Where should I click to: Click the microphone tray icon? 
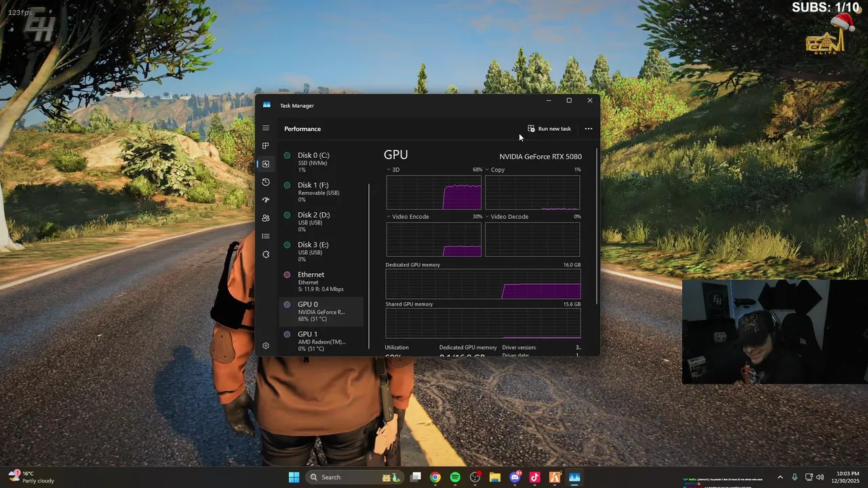[794, 477]
